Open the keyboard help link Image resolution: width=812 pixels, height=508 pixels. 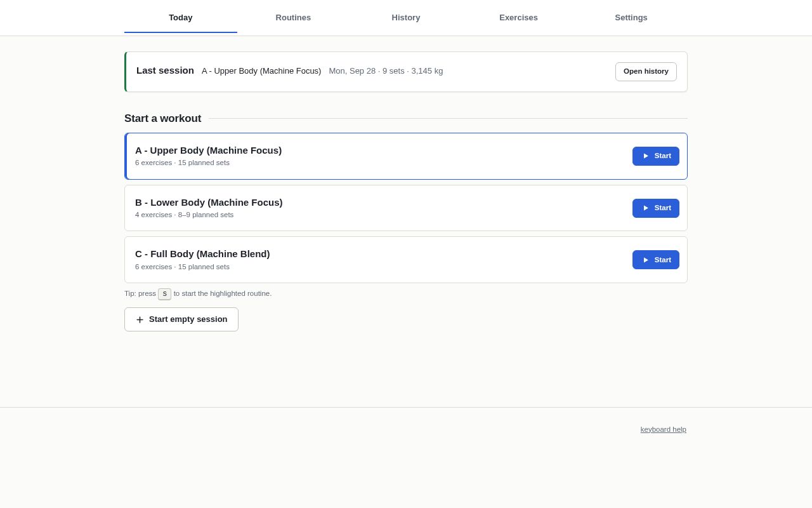click(664, 429)
